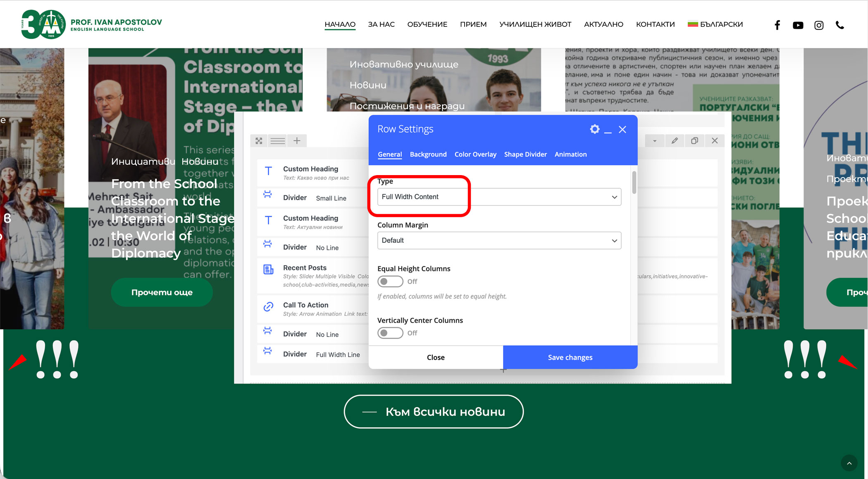Viewport: 868px width, 479px height.
Task: Open the YouTube icon in header
Action: click(798, 25)
